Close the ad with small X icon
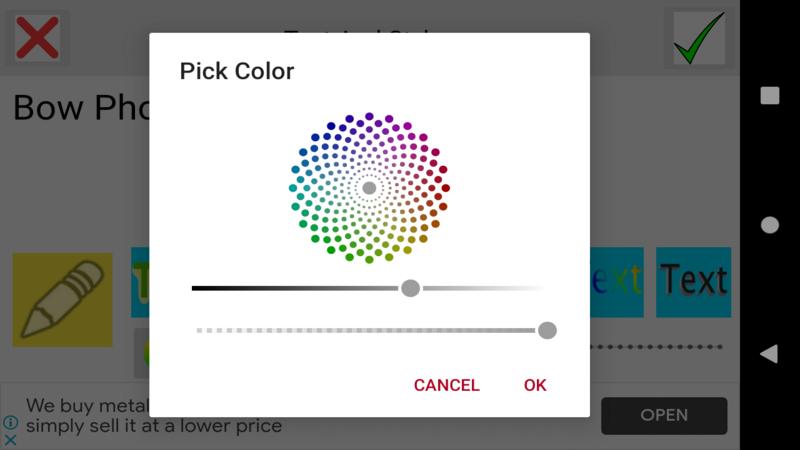 [x=11, y=440]
